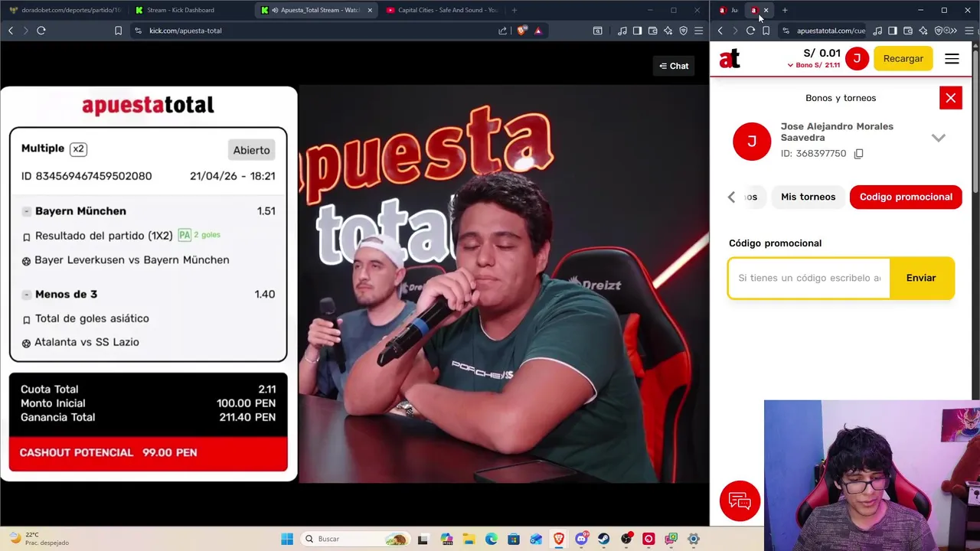Open File Explorer from the taskbar
Viewport: 980px width, 551px height.
point(469,539)
